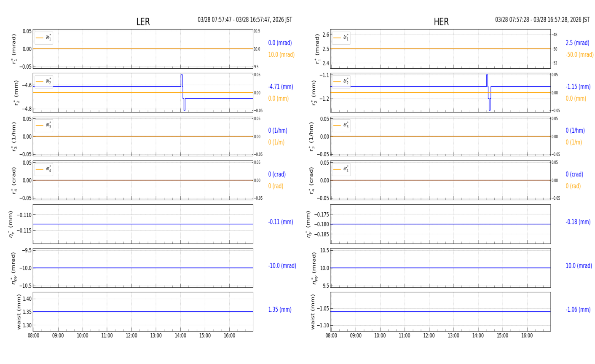Viewport: 595px width, 364px height.
Task: Select the -4.71 (mm) value label
Action: pos(280,87)
